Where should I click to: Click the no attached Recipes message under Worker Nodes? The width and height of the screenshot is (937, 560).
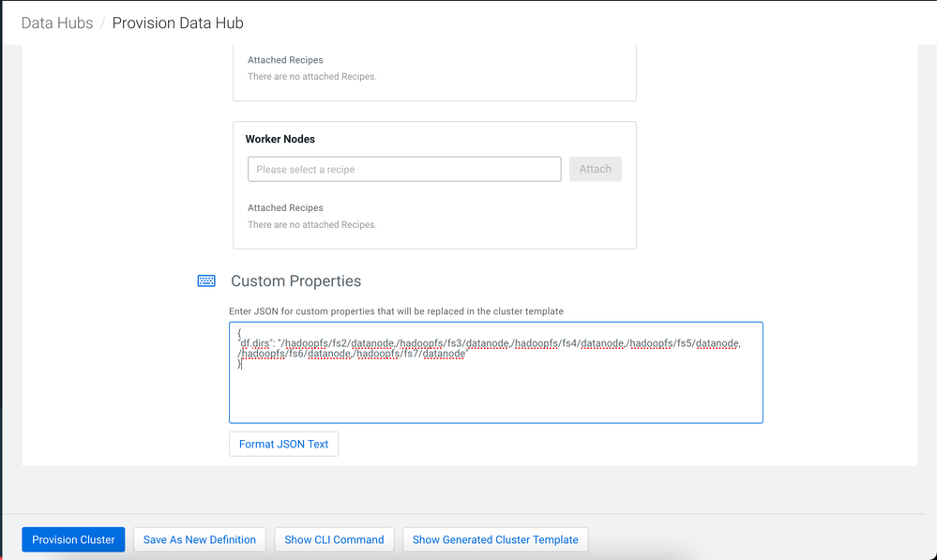[x=311, y=225]
